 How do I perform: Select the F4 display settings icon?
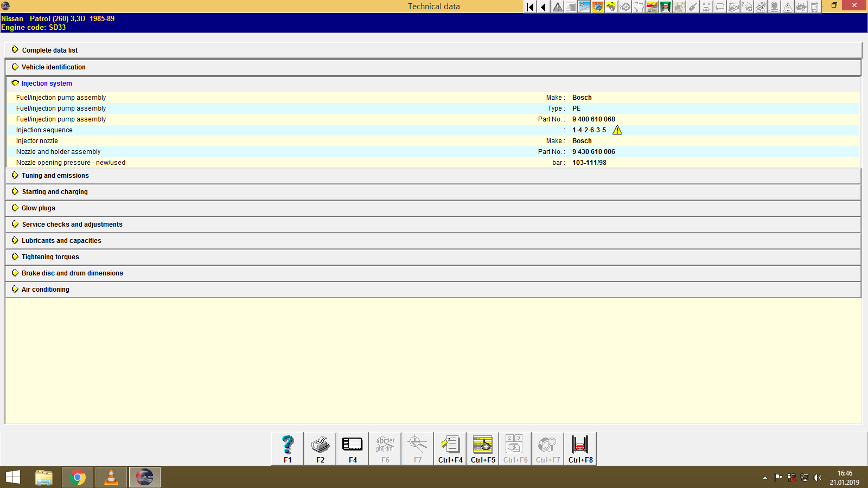pos(352,448)
